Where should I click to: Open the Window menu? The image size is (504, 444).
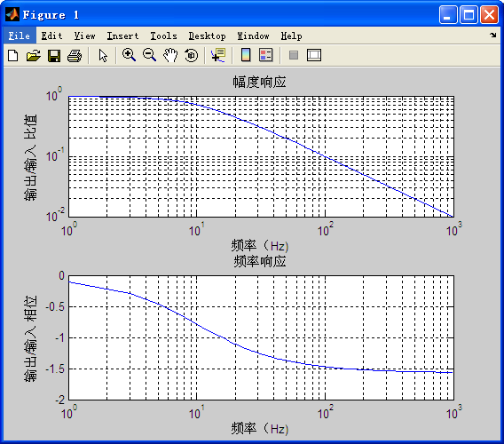[253, 36]
